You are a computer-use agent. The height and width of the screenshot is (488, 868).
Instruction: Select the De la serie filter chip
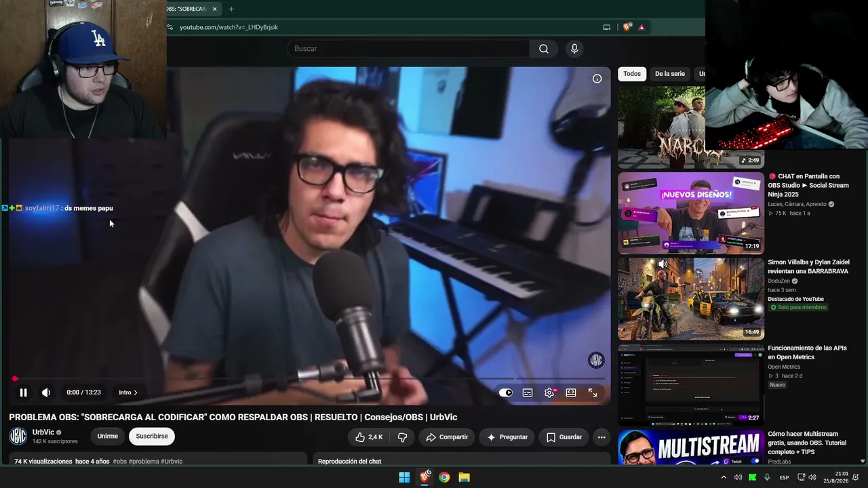(x=670, y=74)
